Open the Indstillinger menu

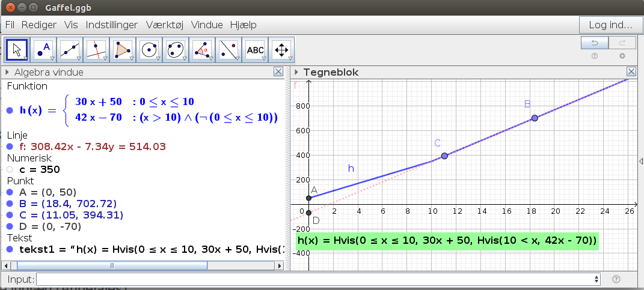pyautogui.click(x=112, y=25)
